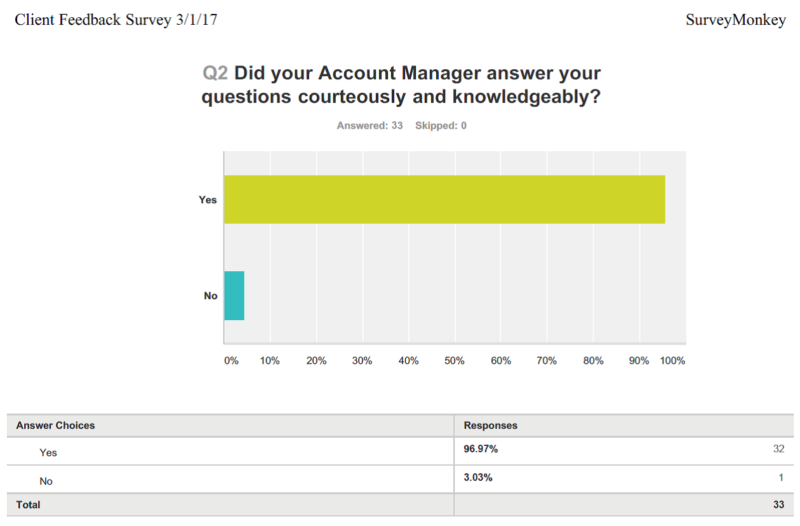Click the Answer Choices column header

pyautogui.click(x=55, y=425)
